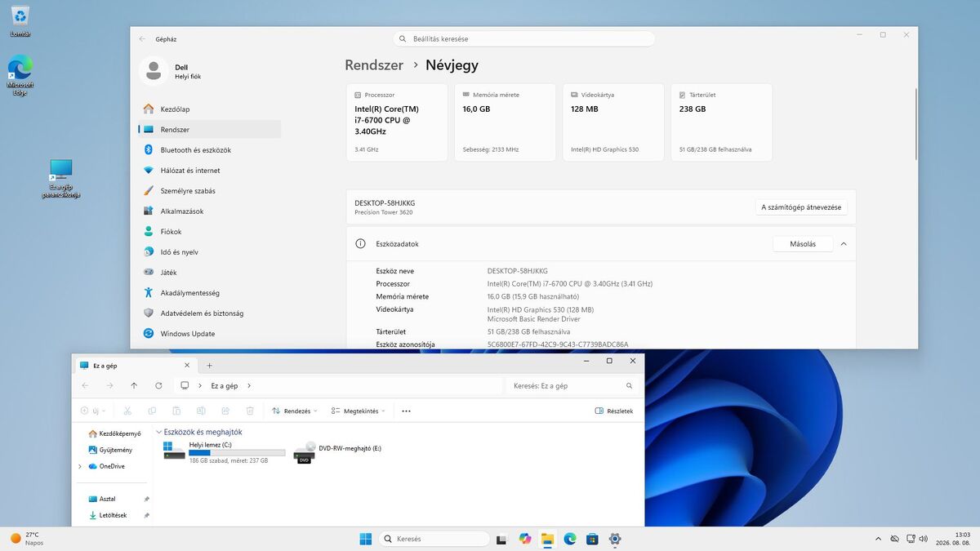Collapse the Eszközadatok section
Viewport: 980px width, 551px height.
[x=844, y=243]
